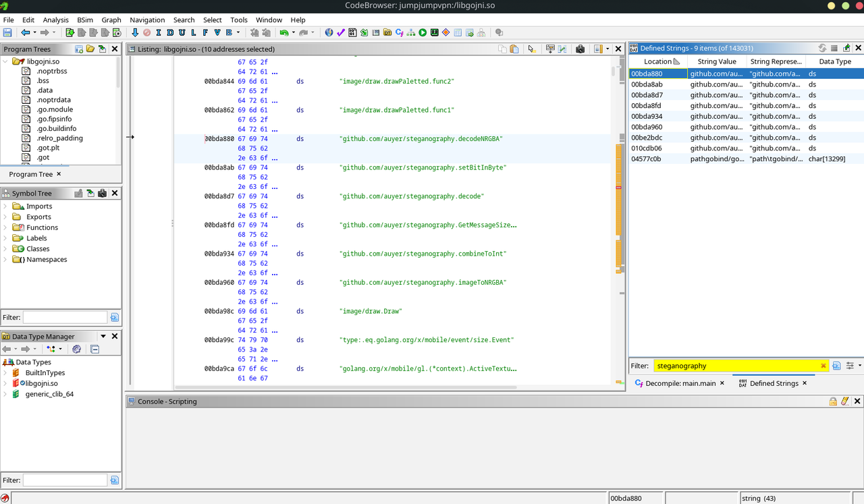864x504 pixels.
Task: Expand generic_clib_64 in Data Type Manager
Action: click(x=6, y=394)
